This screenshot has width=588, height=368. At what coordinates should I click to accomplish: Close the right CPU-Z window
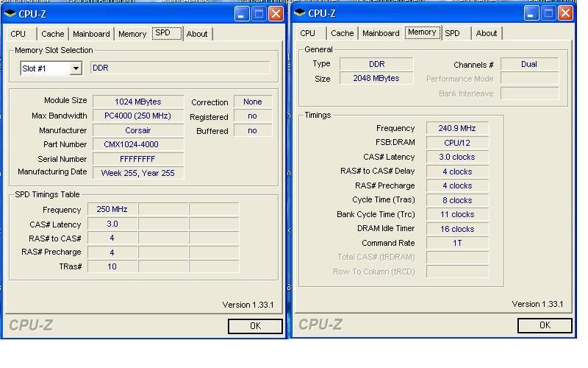coord(565,13)
